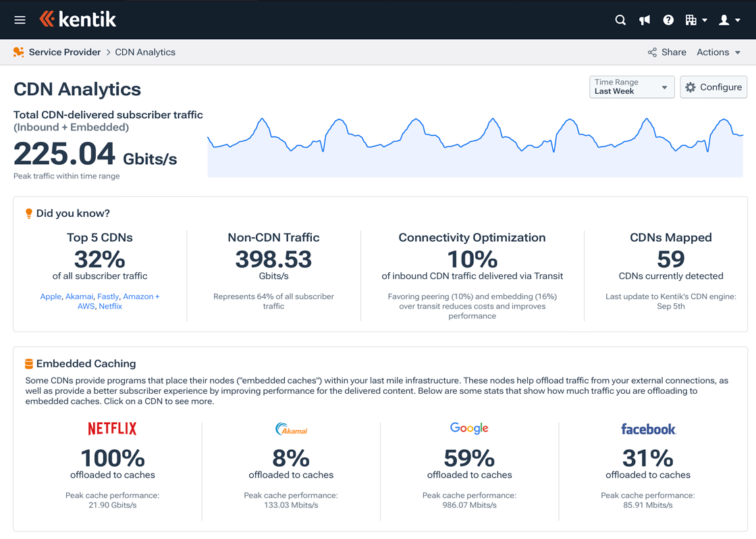Open the Time Range dropdown
The image size is (756, 539).
632,86
